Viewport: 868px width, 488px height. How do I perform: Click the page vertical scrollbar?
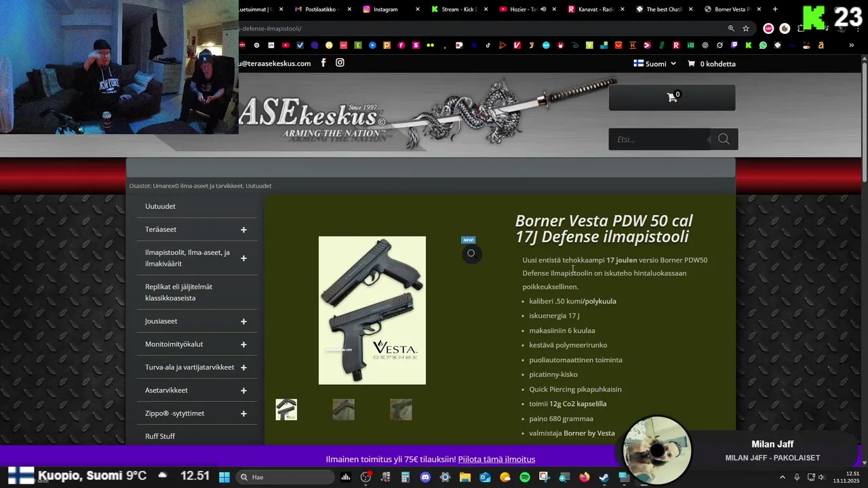click(x=864, y=122)
